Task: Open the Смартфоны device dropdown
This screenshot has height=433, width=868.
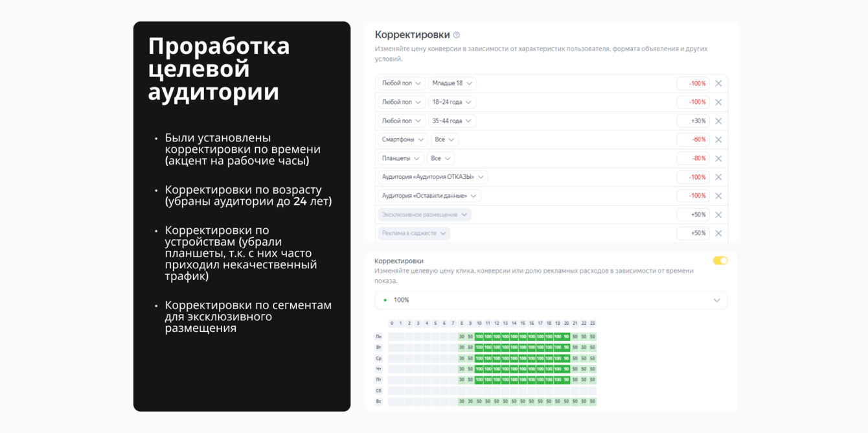Action: tap(403, 140)
